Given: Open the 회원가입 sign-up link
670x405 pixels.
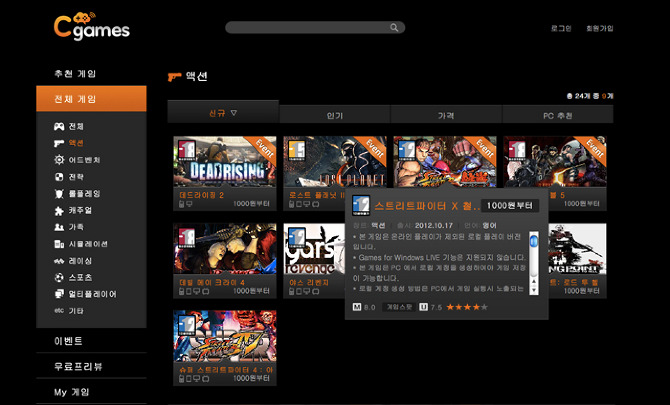Looking at the screenshot, I should point(599,28).
